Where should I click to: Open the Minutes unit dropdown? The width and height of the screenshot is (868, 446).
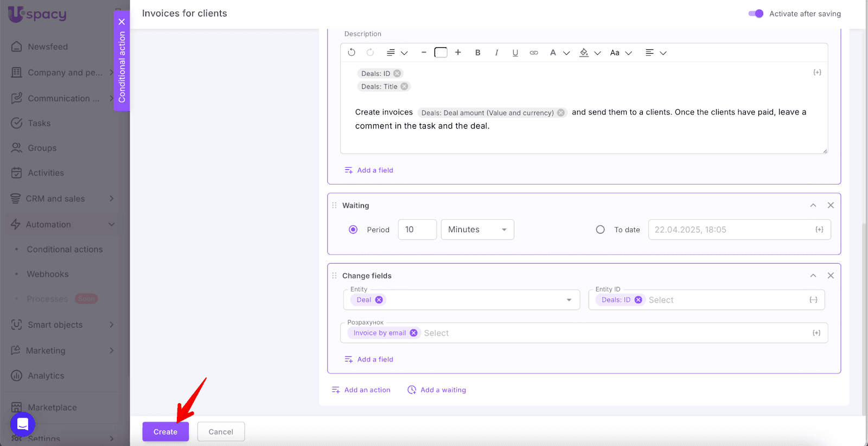coord(477,230)
